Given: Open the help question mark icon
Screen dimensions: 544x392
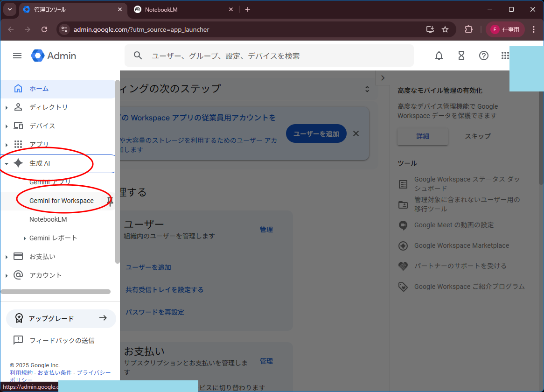Looking at the screenshot, I should click(484, 56).
